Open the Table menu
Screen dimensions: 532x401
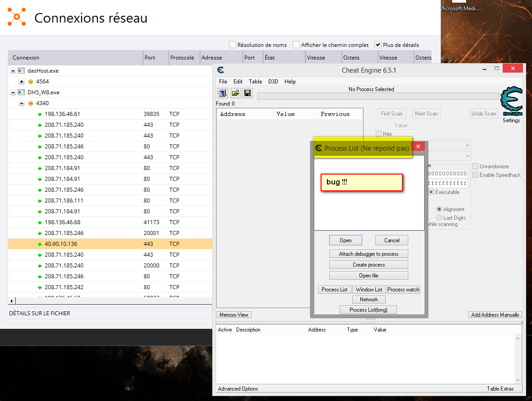pos(255,82)
